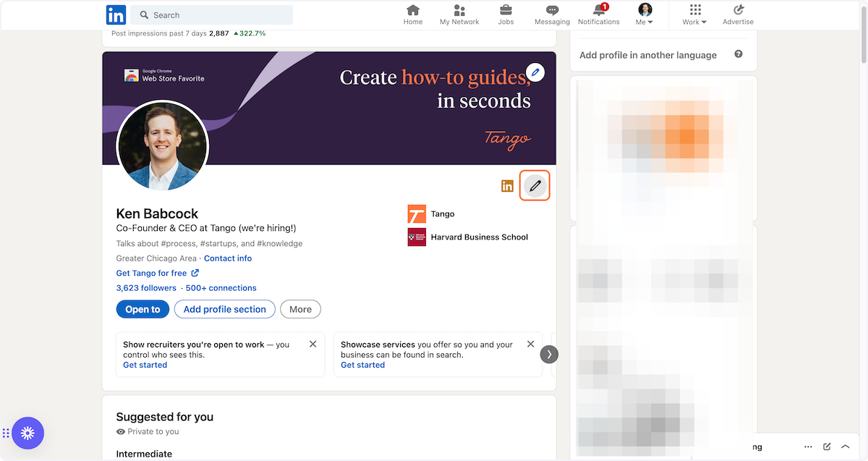The height and width of the screenshot is (461, 868).
Task: Click the Greater Chicago Area location text
Action: pos(156,258)
